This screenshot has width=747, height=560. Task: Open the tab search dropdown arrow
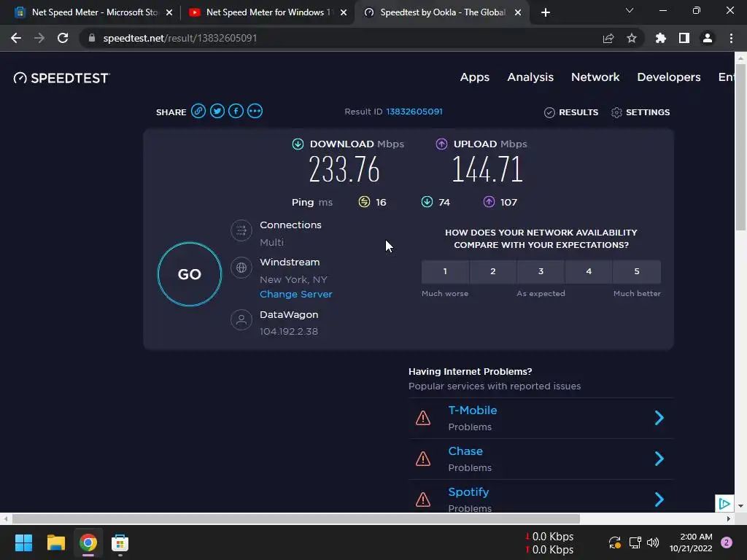tap(630, 10)
